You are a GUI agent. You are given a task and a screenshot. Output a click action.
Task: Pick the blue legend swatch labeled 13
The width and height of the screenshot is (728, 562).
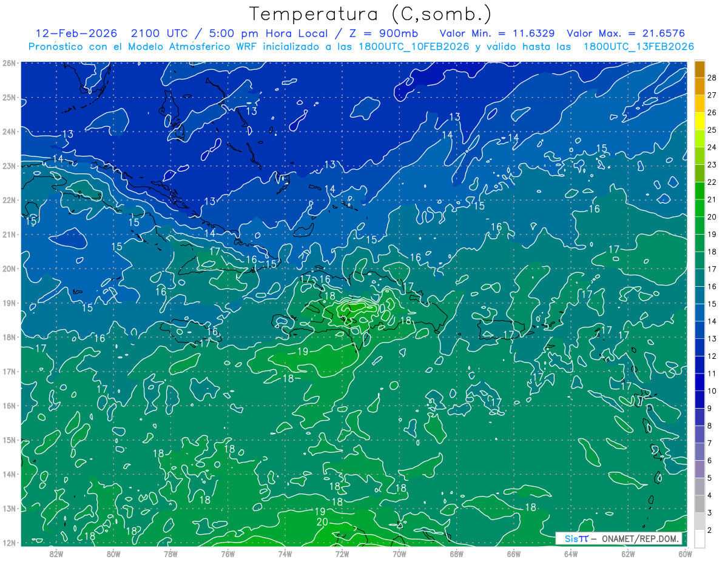tap(699, 330)
